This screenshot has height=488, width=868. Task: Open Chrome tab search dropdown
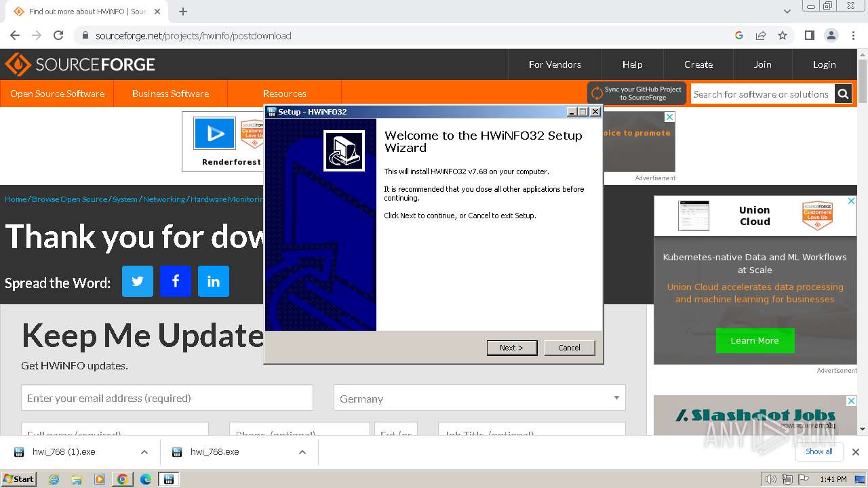pyautogui.click(x=787, y=12)
